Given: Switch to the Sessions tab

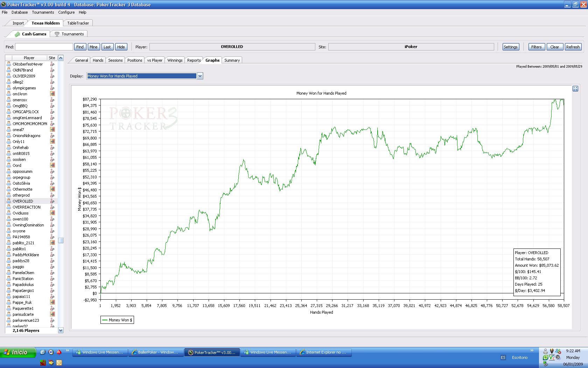Looking at the screenshot, I should click(x=115, y=60).
